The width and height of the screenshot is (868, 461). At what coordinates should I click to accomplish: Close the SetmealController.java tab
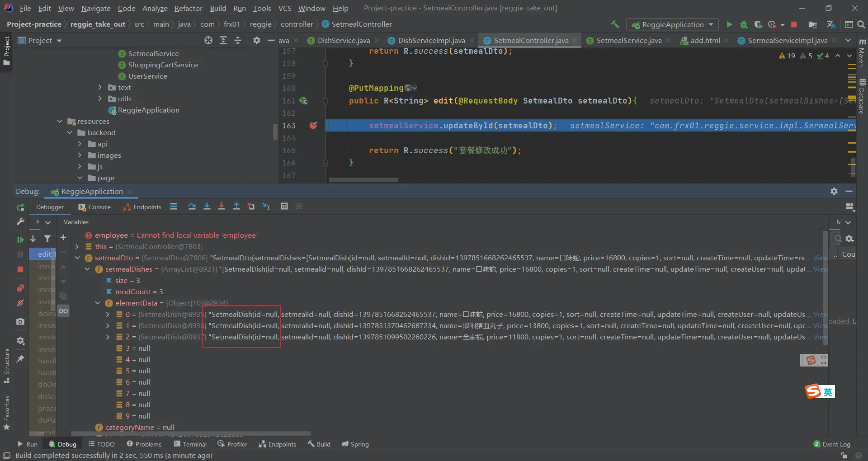point(575,40)
